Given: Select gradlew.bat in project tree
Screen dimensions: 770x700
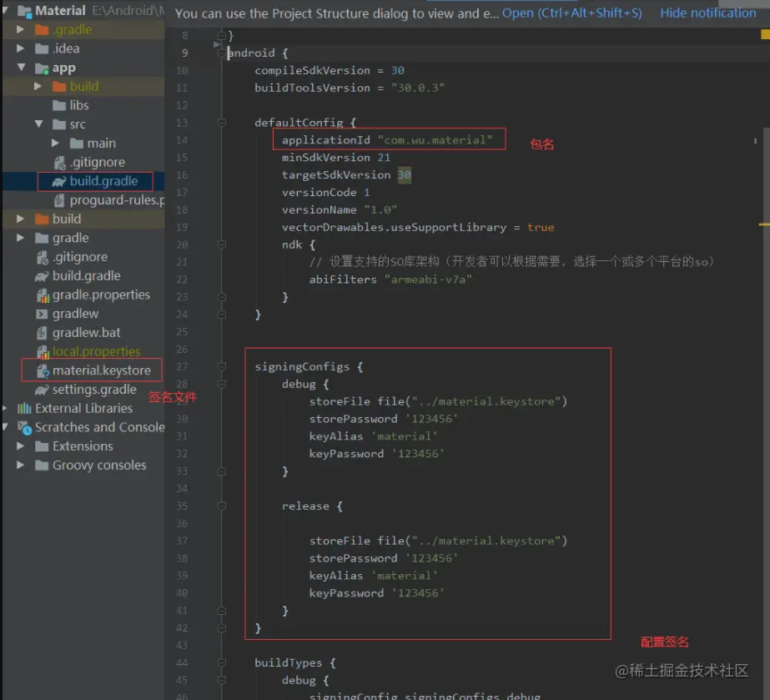Looking at the screenshot, I should (x=87, y=333).
